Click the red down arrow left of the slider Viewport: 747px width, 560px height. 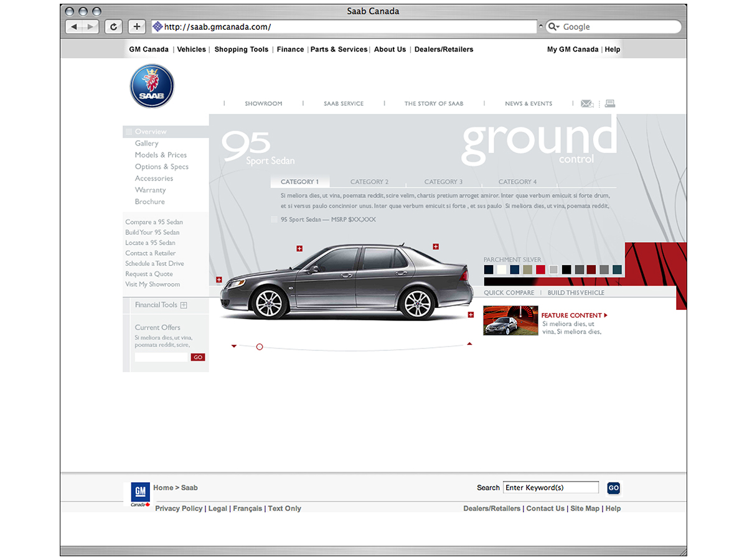[x=234, y=346]
